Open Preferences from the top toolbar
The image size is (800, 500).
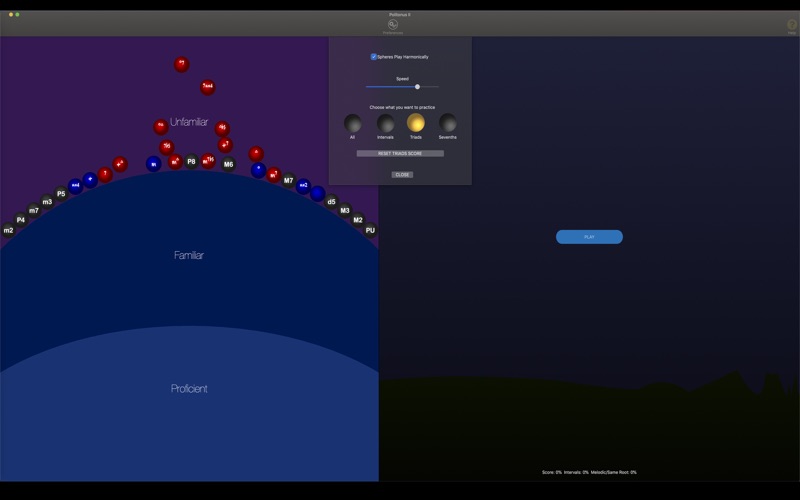click(392, 25)
